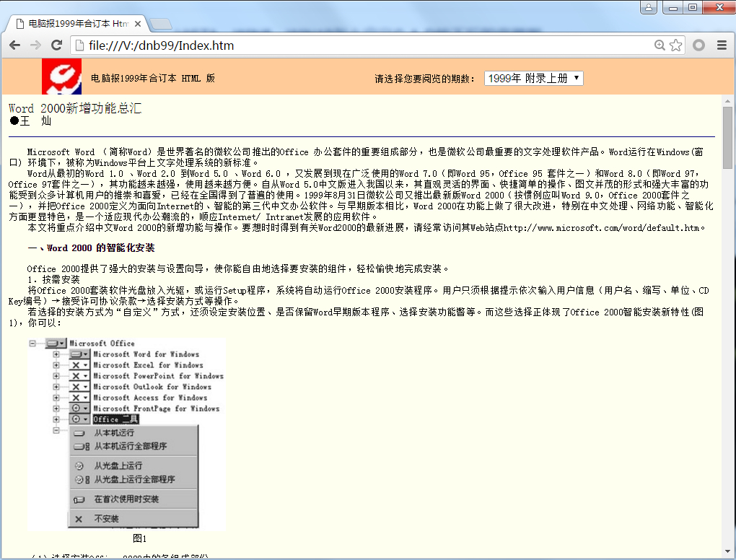Viewport: 736px width, 560px height.
Task: Click the label 请选择您要阅览的期数
Action: pos(424,79)
